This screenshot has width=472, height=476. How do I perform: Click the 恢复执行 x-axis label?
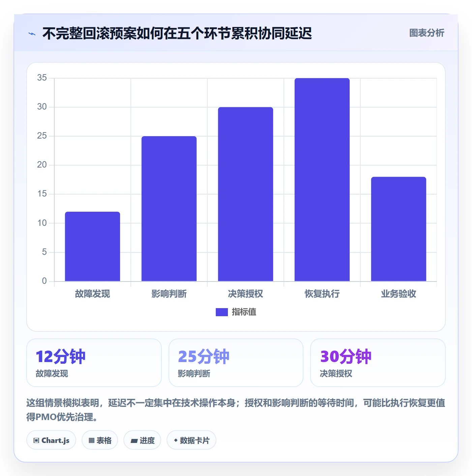[x=322, y=294]
